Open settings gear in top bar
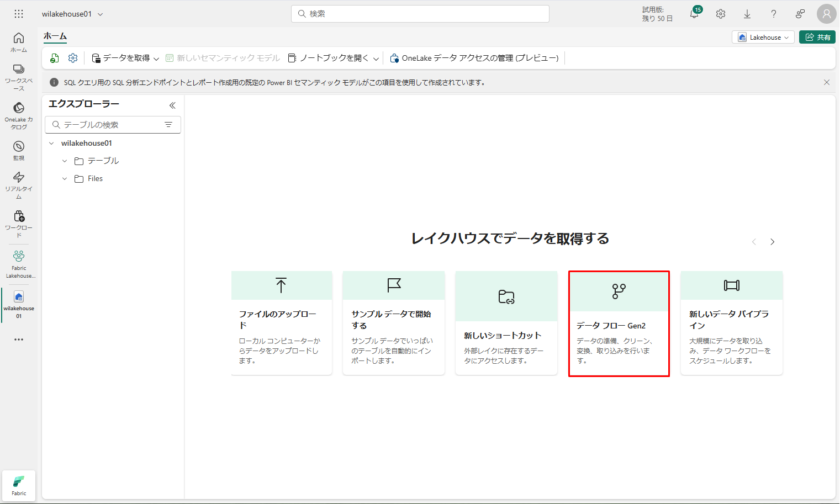Viewport: 840px width, 504px height. coord(721,14)
